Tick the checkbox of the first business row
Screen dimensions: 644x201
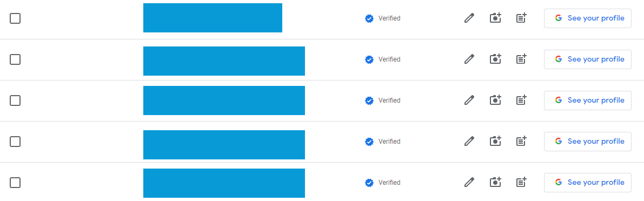[x=15, y=18]
